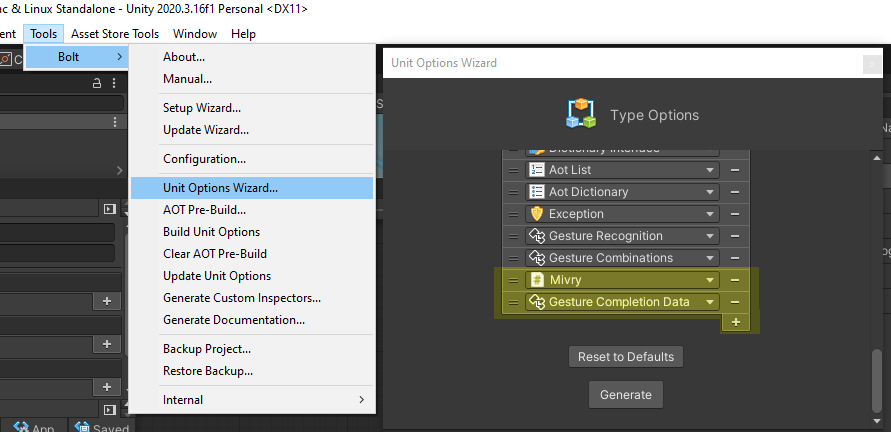Click Build Unit Options menu item
Screen dimensions: 891x432
(x=251, y=232)
